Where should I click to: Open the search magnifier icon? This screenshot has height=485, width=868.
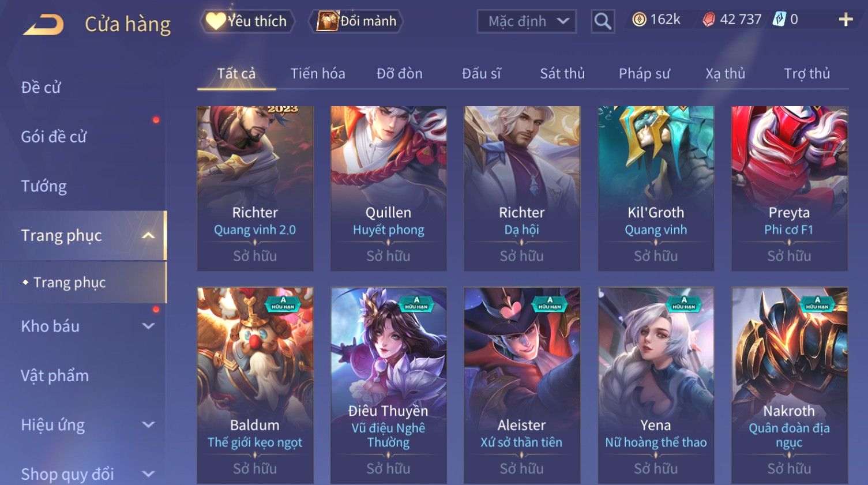(x=603, y=21)
